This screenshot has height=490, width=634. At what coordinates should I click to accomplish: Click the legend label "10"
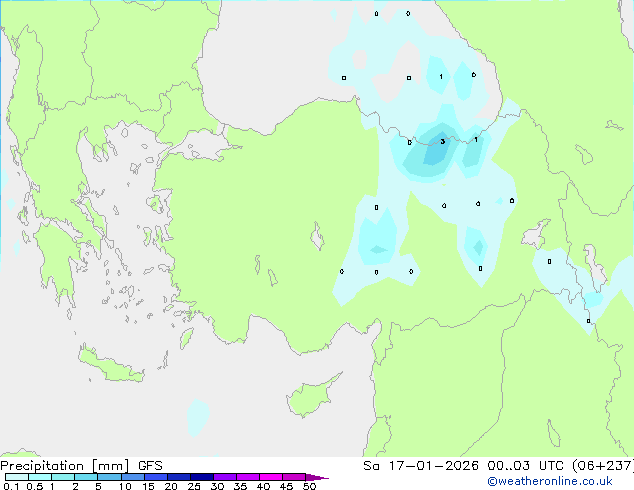tap(125, 486)
